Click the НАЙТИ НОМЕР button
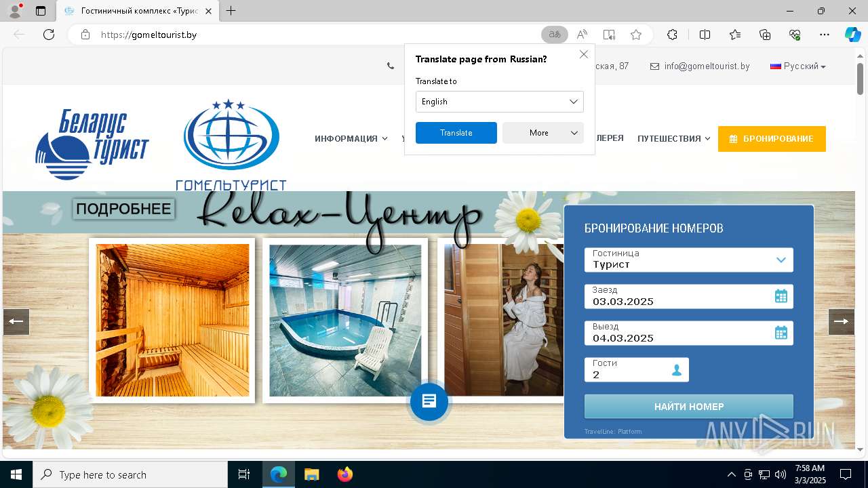This screenshot has height=488, width=868. pyautogui.click(x=689, y=407)
